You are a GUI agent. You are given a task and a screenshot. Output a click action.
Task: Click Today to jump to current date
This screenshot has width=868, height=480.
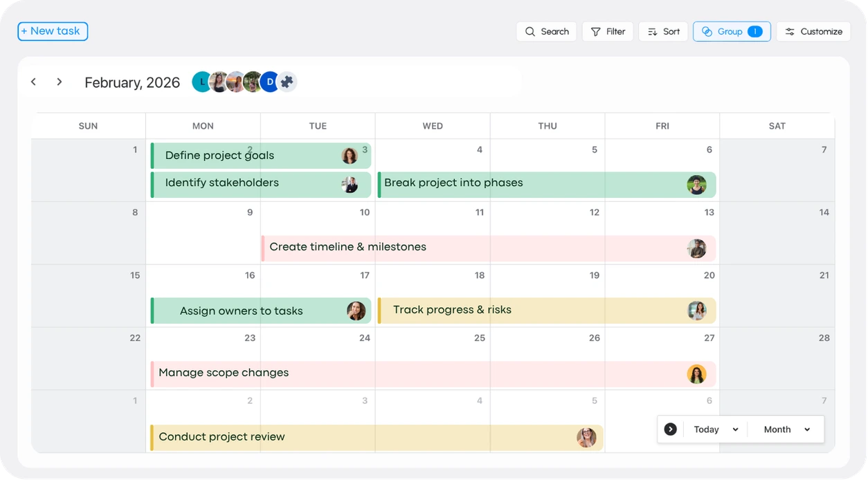pos(706,429)
